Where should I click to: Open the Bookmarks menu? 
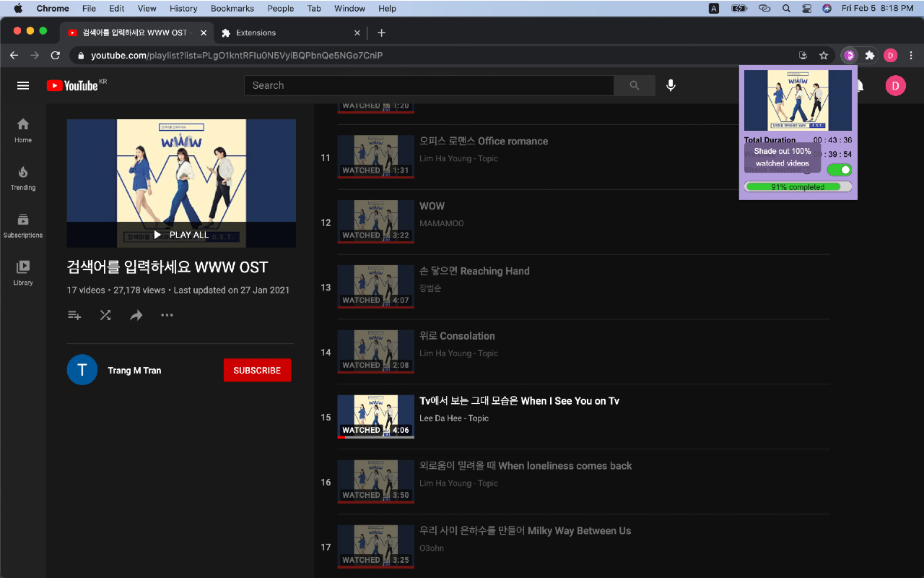pos(232,9)
